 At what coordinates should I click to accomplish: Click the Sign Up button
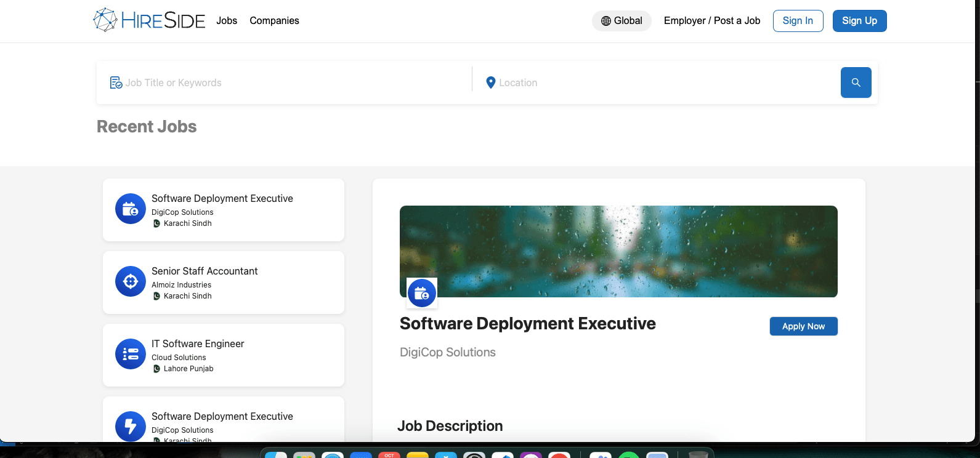click(x=859, y=21)
